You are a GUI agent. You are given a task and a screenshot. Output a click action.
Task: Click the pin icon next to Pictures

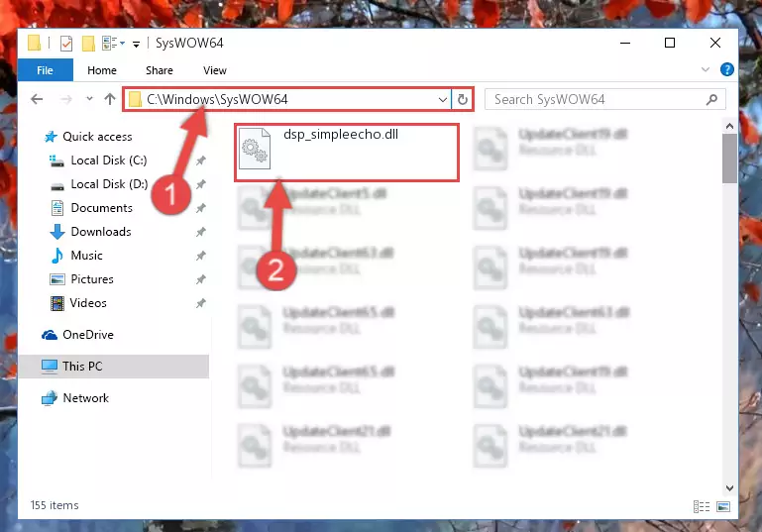point(201,279)
